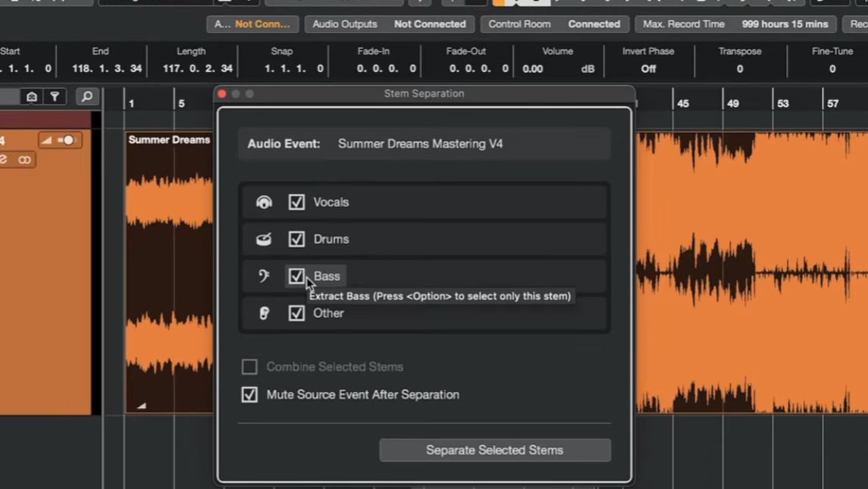Screen dimensions: 868x489
Task: Select the Summer Dreams audio event
Action: [x=169, y=271]
